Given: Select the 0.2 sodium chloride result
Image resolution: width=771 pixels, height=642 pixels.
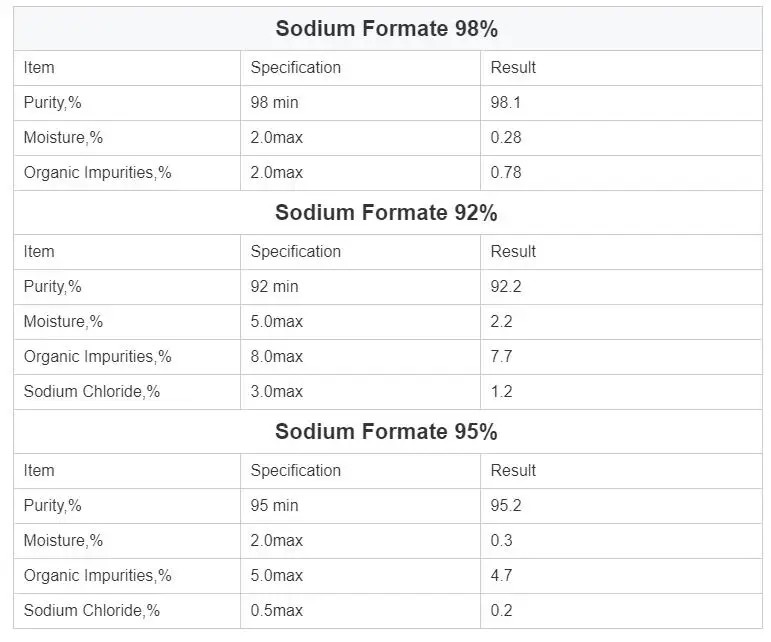Looking at the screenshot, I should 501,611.
